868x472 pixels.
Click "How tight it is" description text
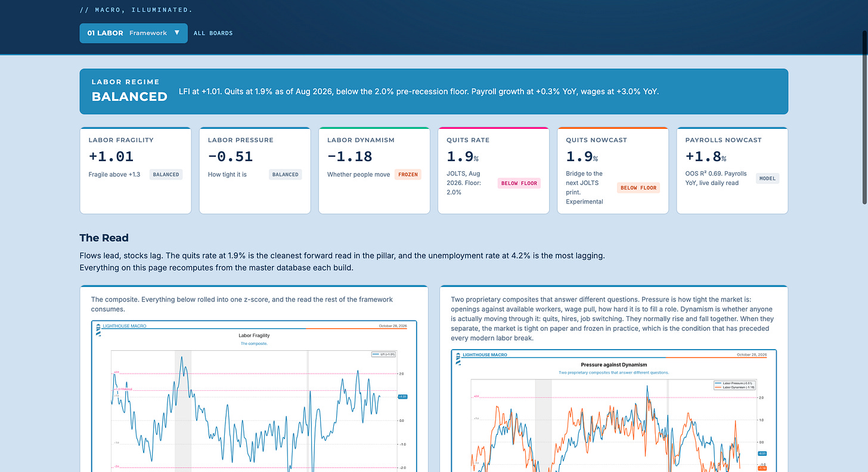(x=227, y=174)
